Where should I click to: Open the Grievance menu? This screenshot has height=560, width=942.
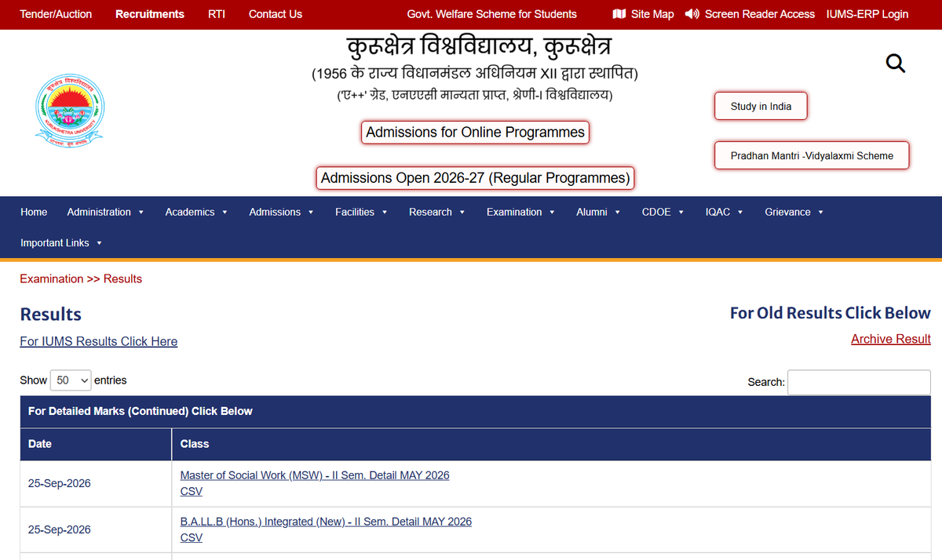coord(794,212)
